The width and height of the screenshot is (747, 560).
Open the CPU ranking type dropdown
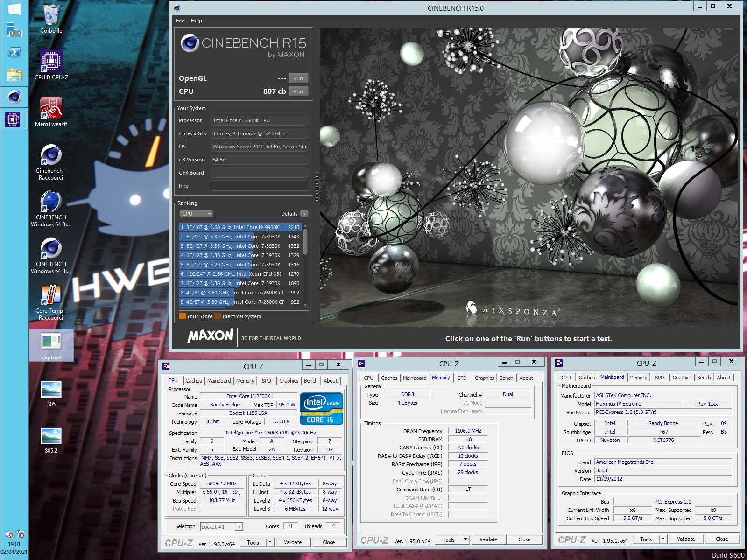[196, 214]
